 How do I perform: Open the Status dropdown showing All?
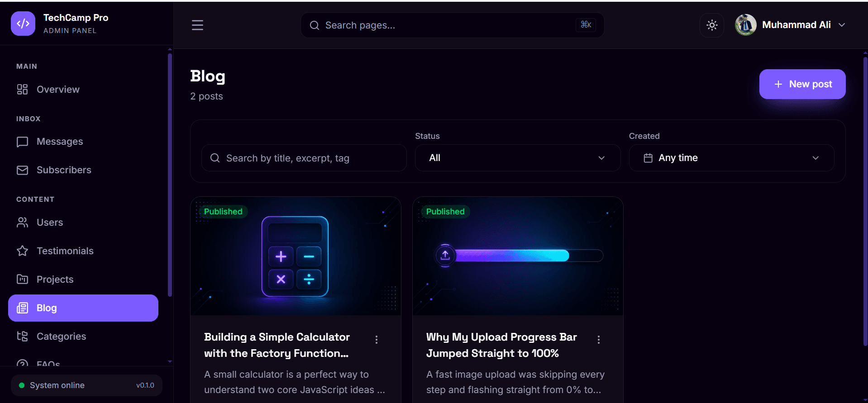(x=518, y=158)
